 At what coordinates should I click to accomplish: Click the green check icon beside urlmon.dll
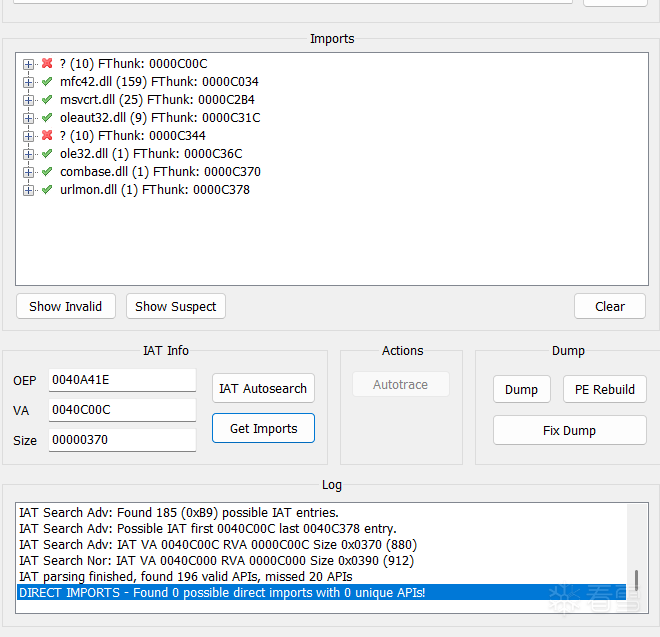47,189
